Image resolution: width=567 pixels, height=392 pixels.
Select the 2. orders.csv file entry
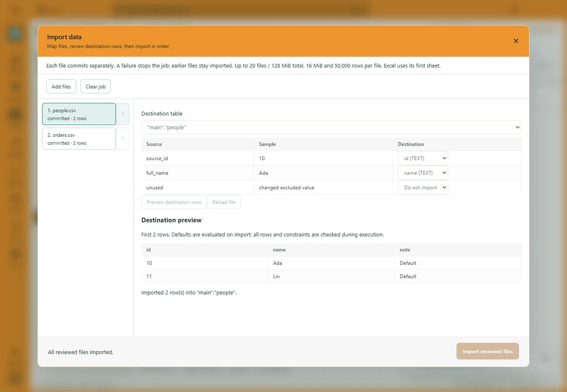coord(79,139)
